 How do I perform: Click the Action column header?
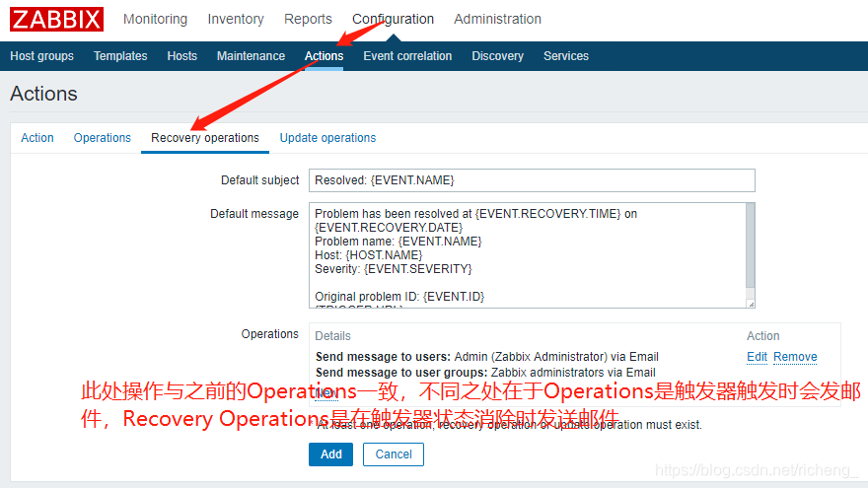pos(762,336)
